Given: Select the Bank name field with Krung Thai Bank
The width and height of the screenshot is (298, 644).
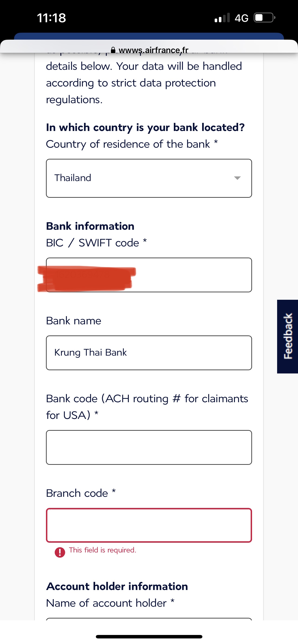Looking at the screenshot, I should [149, 353].
